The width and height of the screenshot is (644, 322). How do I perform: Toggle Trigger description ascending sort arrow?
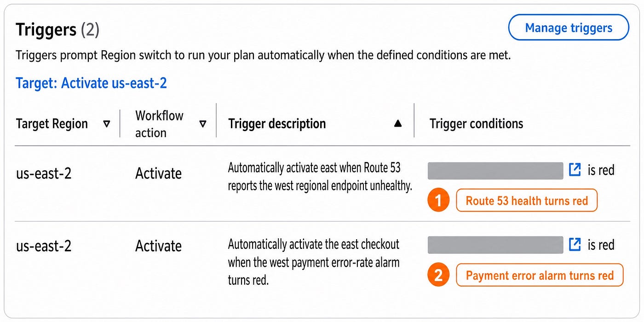(398, 124)
